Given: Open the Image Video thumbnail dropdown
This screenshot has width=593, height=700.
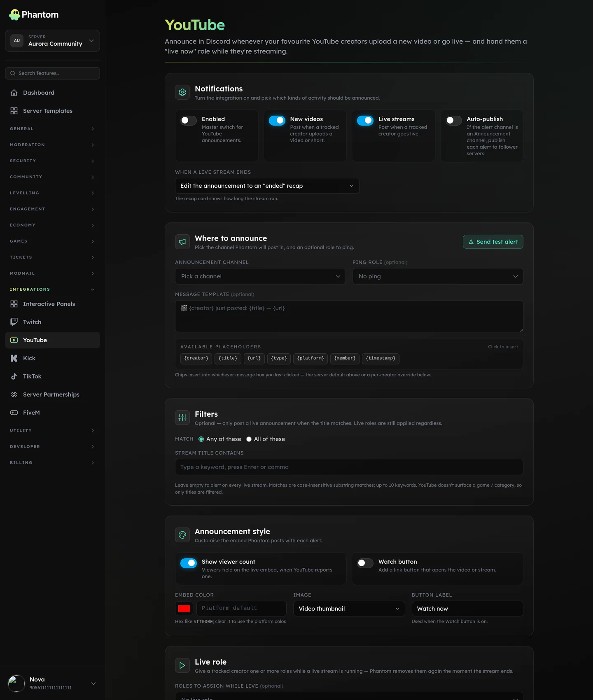Looking at the screenshot, I should [349, 609].
